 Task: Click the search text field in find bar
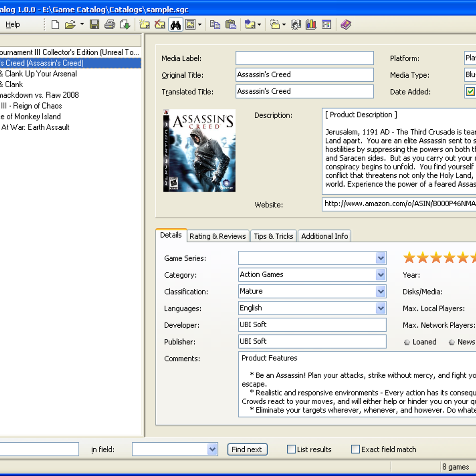39,449
